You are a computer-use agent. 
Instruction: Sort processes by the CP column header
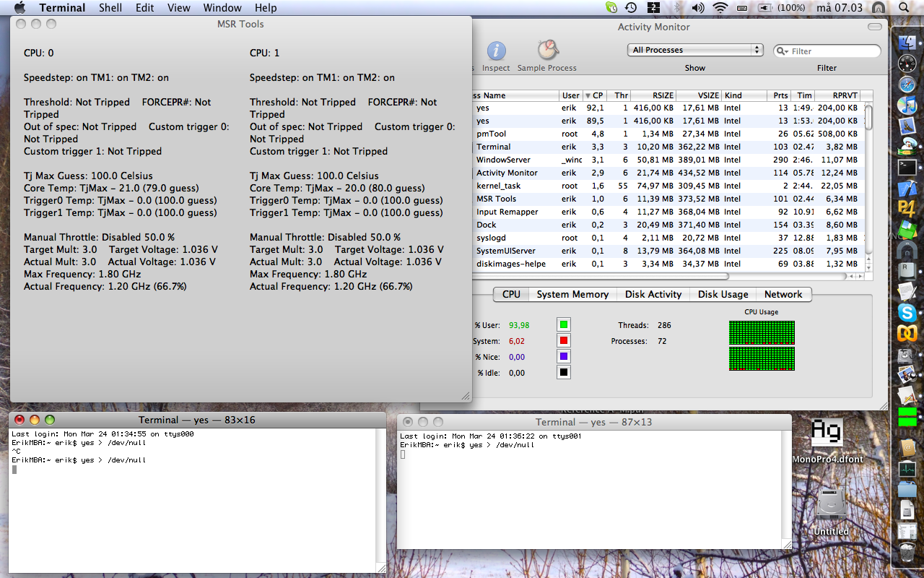(594, 95)
